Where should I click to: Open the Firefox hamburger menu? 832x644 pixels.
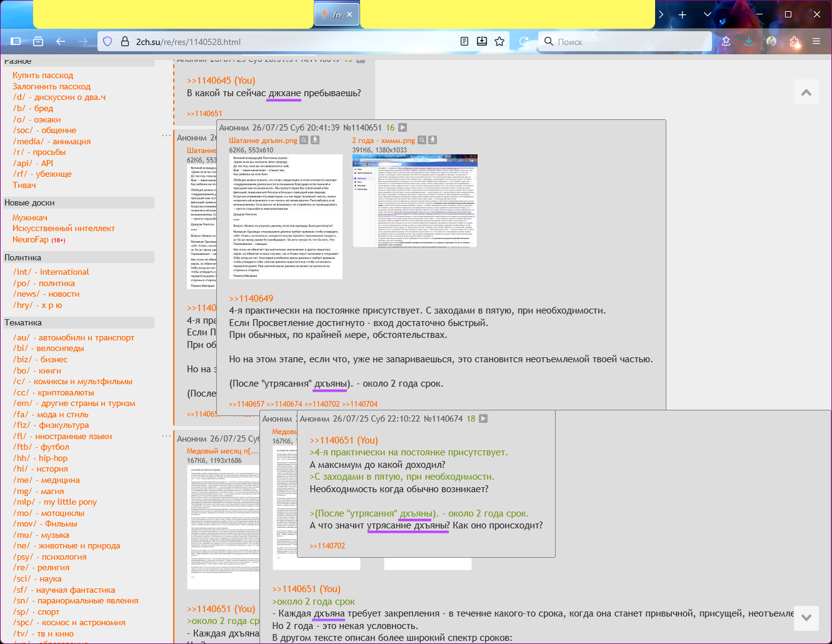(x=816, y=41)
